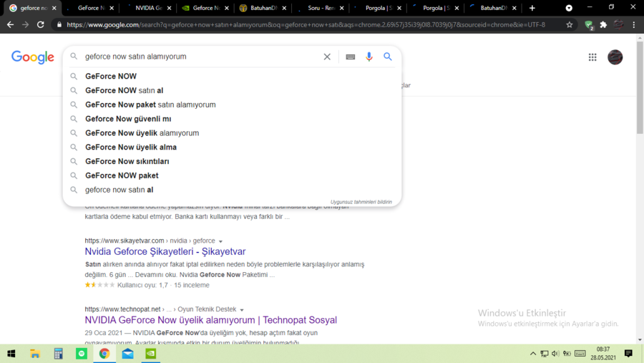Open volume control in system tray
Image resolution: width=644 pixels, height=363 pixels.
pyautogui.click(x=555, y=354)
